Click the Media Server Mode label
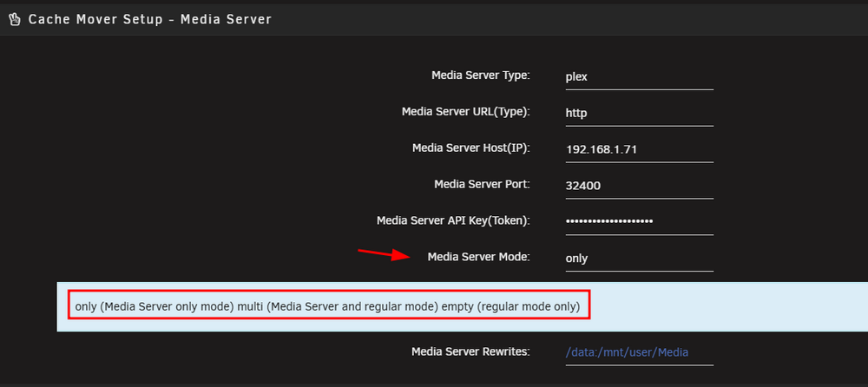 pos(479,257)
